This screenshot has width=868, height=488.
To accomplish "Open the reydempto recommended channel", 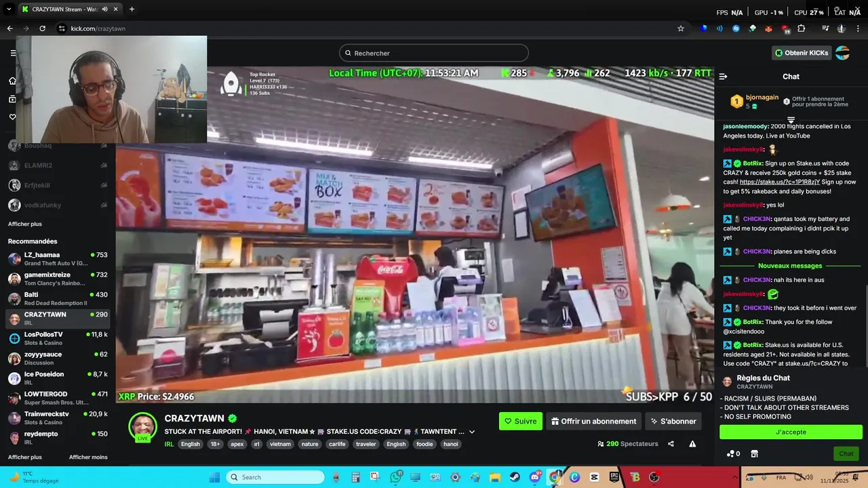I will [58, 438].
